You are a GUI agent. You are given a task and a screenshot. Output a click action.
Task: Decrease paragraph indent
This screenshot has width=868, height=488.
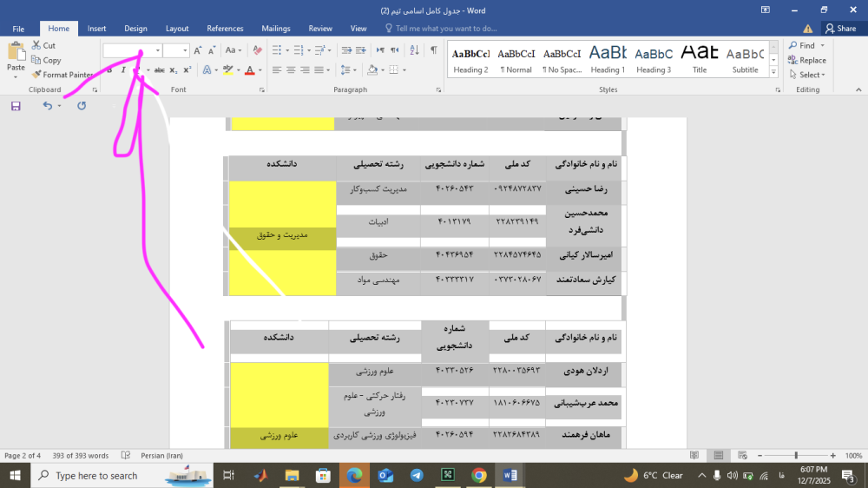(x=346, y=50)
